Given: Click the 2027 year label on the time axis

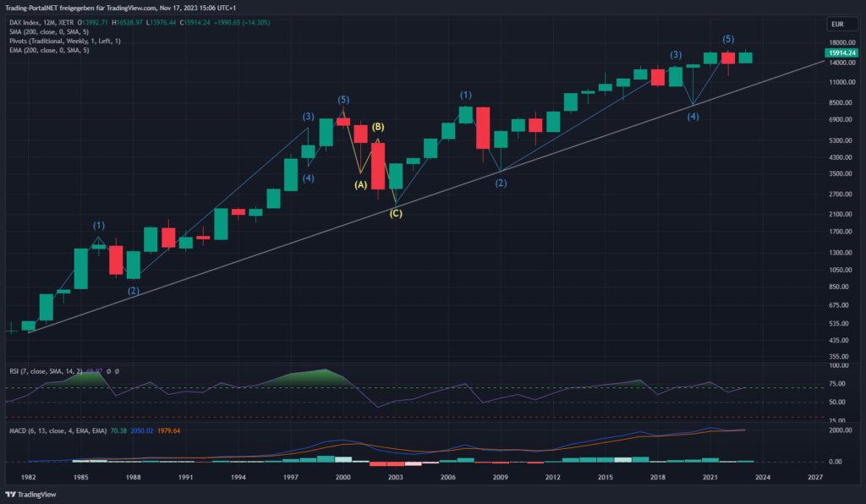Looking at the screenshot, I should point(815,477).
